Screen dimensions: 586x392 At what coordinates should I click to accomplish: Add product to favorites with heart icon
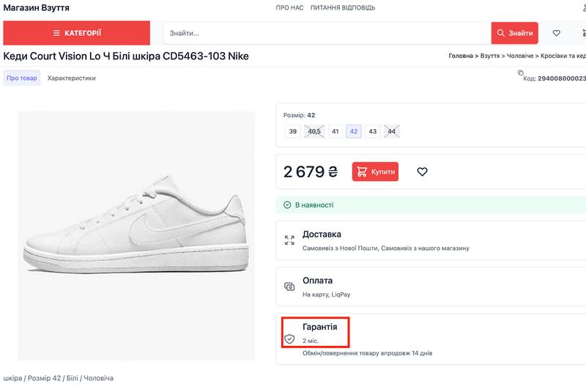422,171
